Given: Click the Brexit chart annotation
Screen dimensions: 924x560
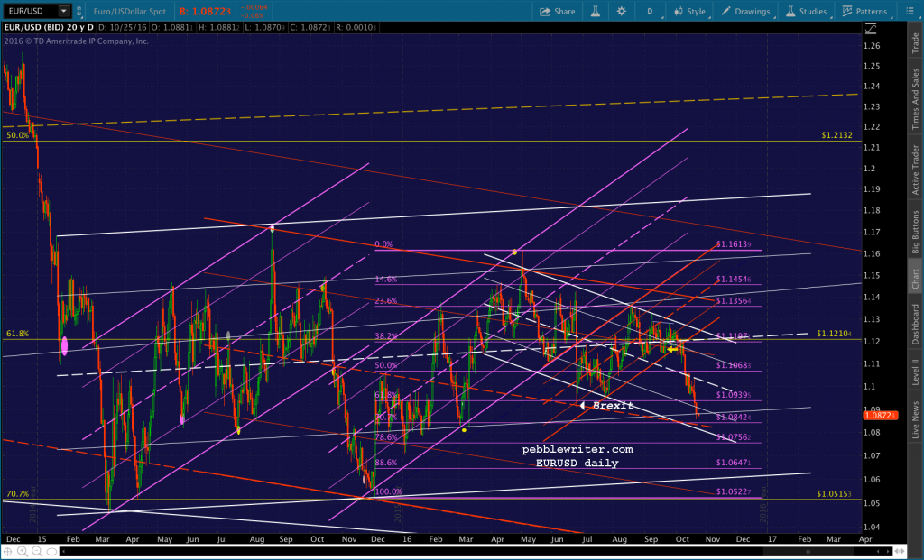Looking at the screenshot, I should 613,405.
